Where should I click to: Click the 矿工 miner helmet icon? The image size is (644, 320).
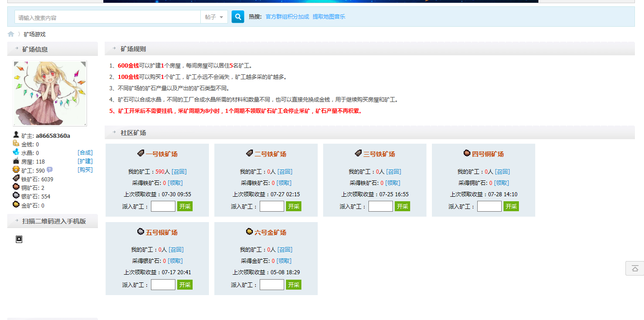[x=15, y=170]
